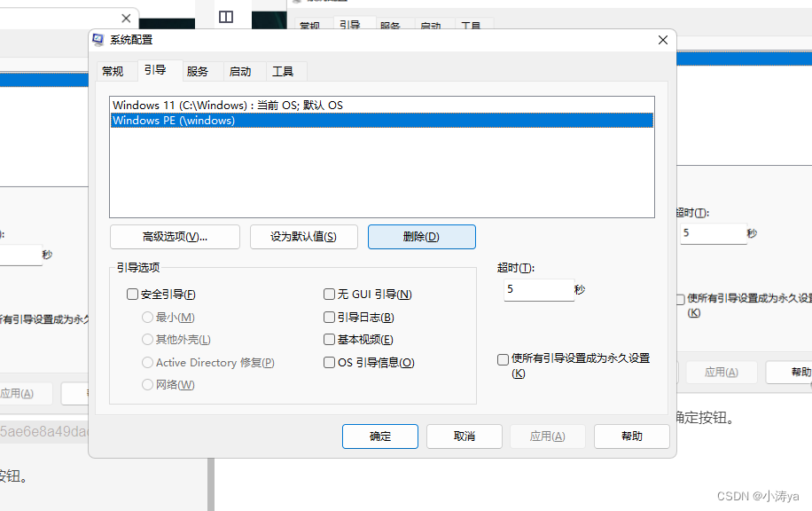
Task: Confirm with the 确定 button
Action: click(x=380, y=436)
